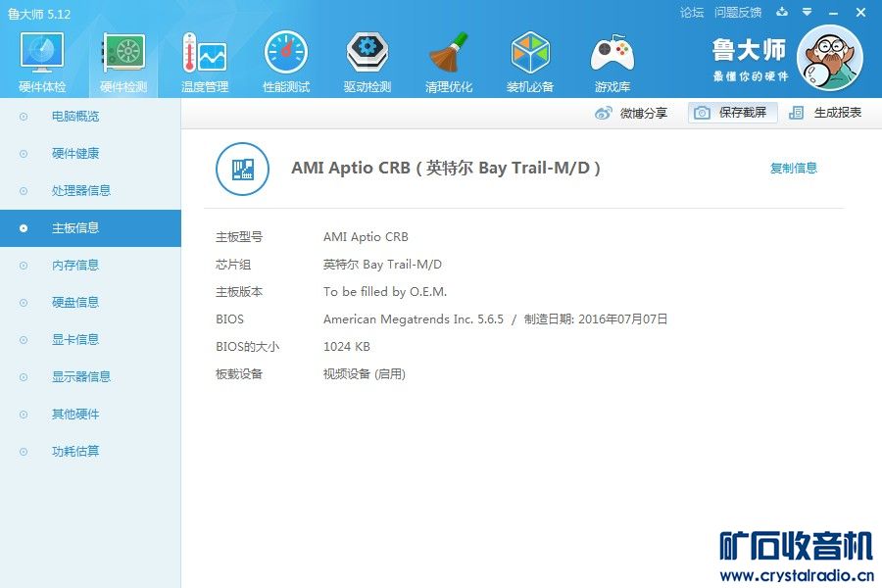882x588 pixels.
Task: Minimize the 鲁大师 window
Action: (x=833, y=13)
